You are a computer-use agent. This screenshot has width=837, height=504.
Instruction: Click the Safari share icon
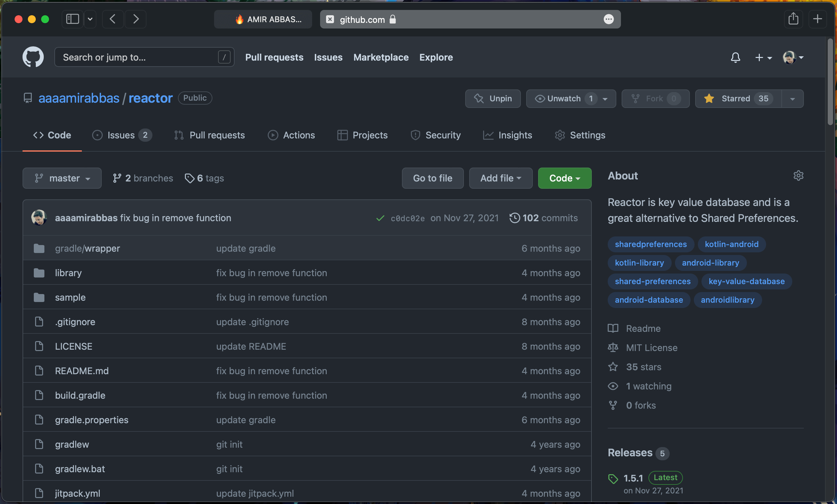[793, 19]
